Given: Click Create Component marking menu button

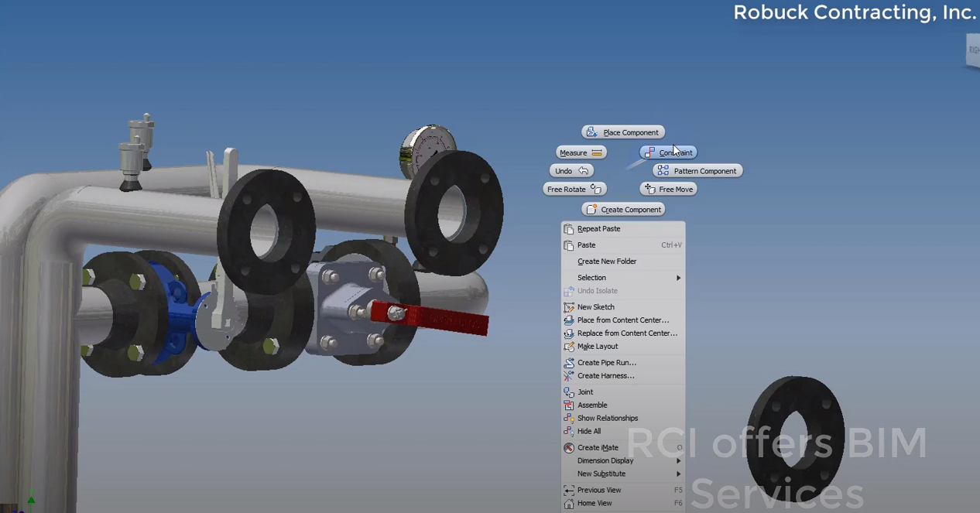Looking at the screenshot, I should 623,210.
